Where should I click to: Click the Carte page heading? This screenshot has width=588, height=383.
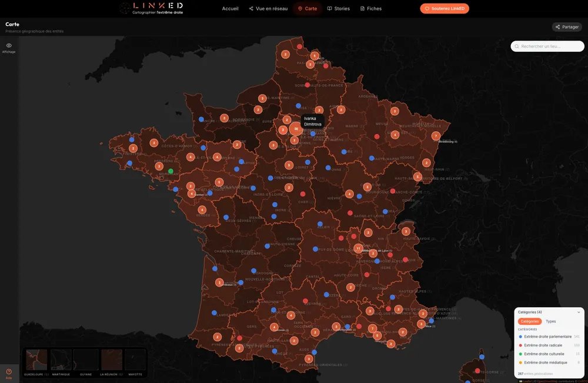[x=12, y=24]
